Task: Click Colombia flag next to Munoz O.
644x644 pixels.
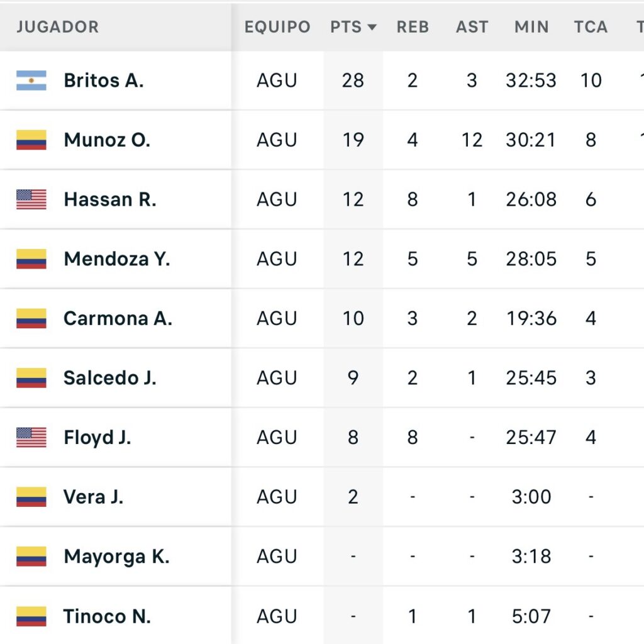Action: (31, 140)
